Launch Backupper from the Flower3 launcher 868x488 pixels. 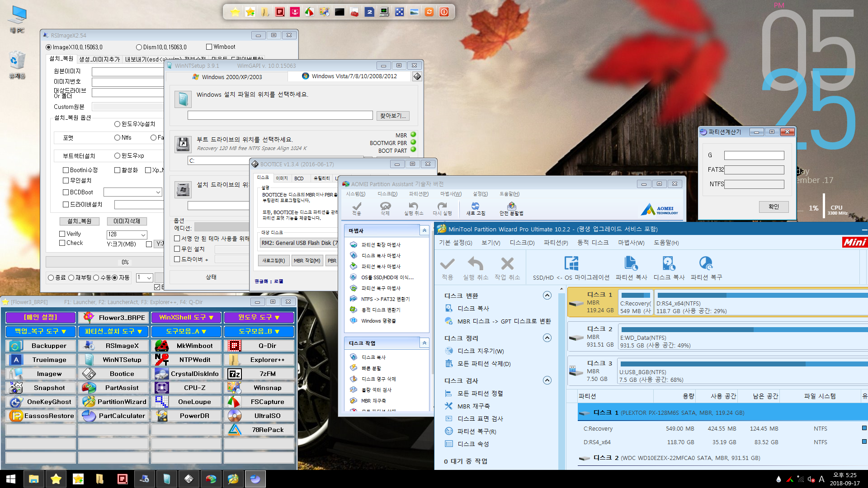[x=41, y=346]
